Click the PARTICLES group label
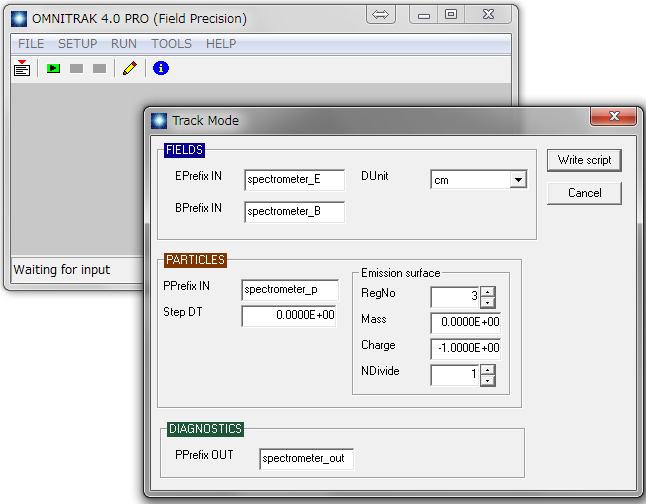 [x=195, y=260]
